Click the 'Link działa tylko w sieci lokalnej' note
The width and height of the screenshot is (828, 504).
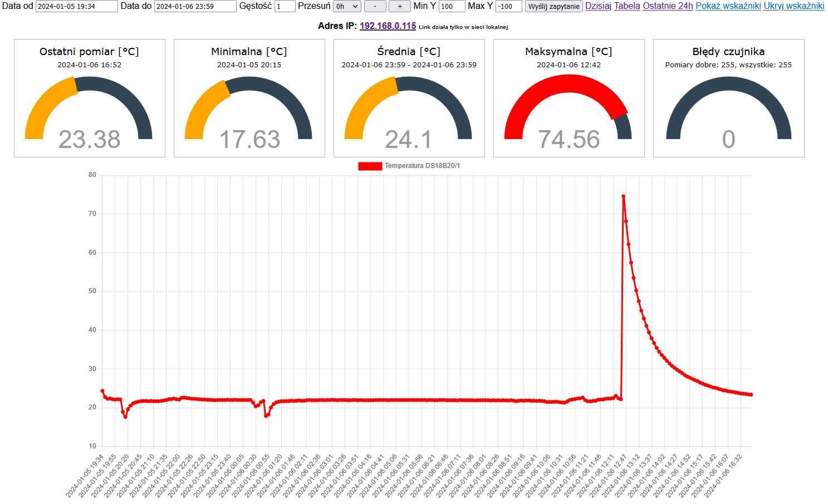pos(463,27)
